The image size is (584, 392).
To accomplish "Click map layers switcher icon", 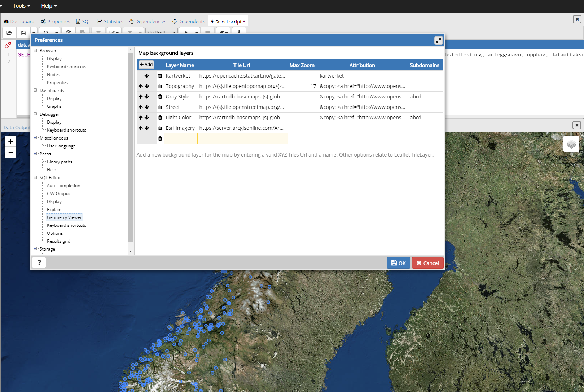I will 571,144.
